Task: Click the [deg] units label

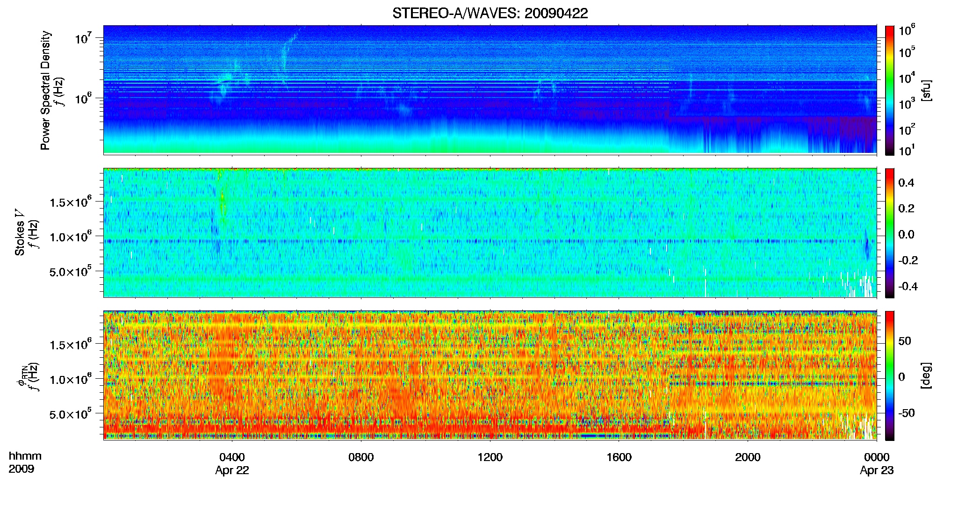Action: coord(927,375)
